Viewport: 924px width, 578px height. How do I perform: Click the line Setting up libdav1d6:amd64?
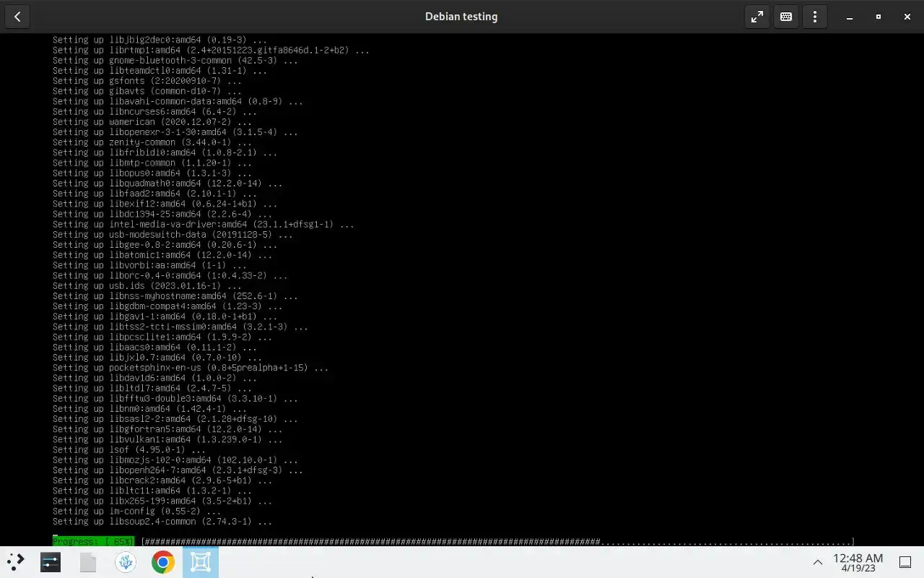click(x=154, y=378)
